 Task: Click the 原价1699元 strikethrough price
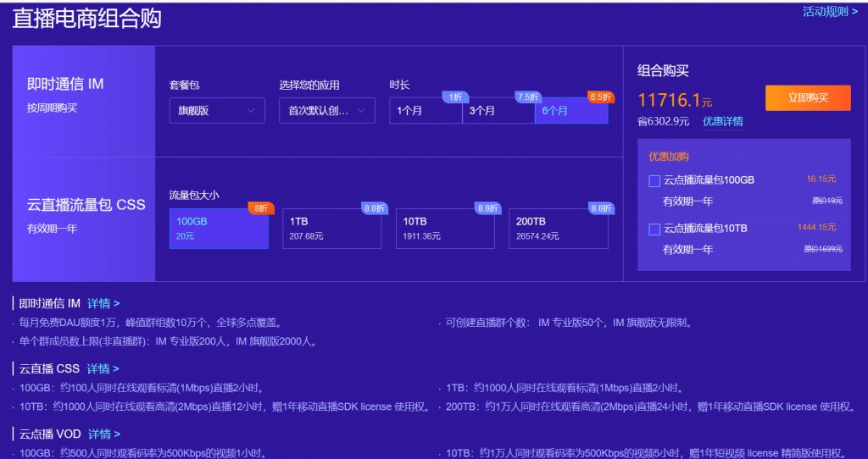[x=823, y=250]
